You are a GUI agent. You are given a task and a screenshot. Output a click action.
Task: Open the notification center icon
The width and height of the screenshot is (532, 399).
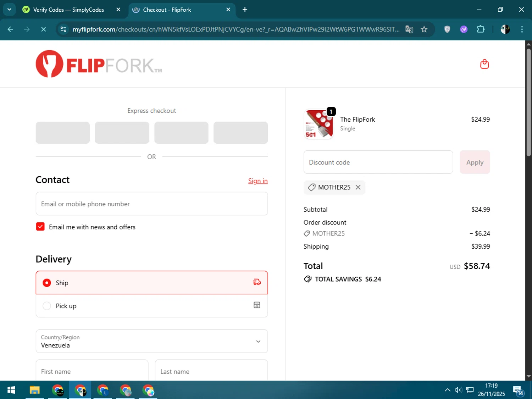pyautogui.click(x=518, y=391)
